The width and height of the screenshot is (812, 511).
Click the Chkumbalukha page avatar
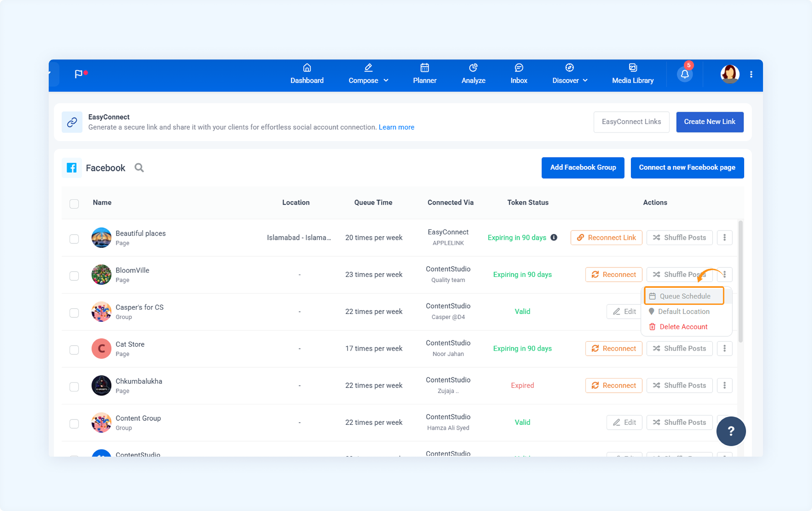[x=101, y=385]
